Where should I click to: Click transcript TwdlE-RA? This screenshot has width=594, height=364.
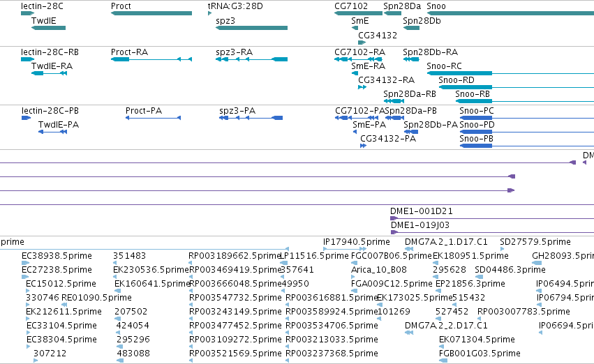52,66
